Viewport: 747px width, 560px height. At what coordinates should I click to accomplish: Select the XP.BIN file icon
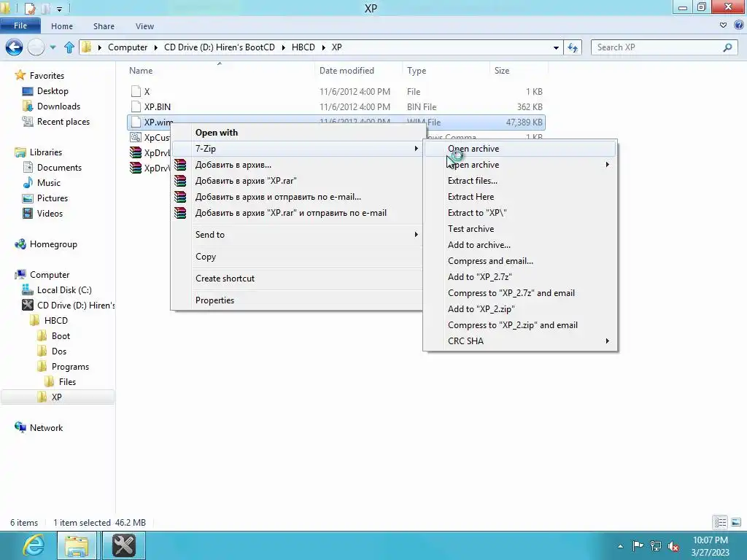click(x=136, y=106)
